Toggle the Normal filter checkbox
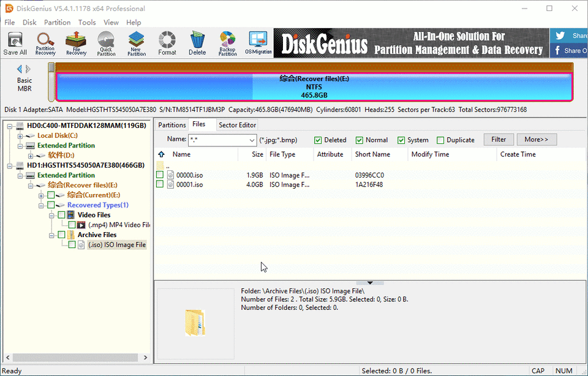 tap(360, 140)
